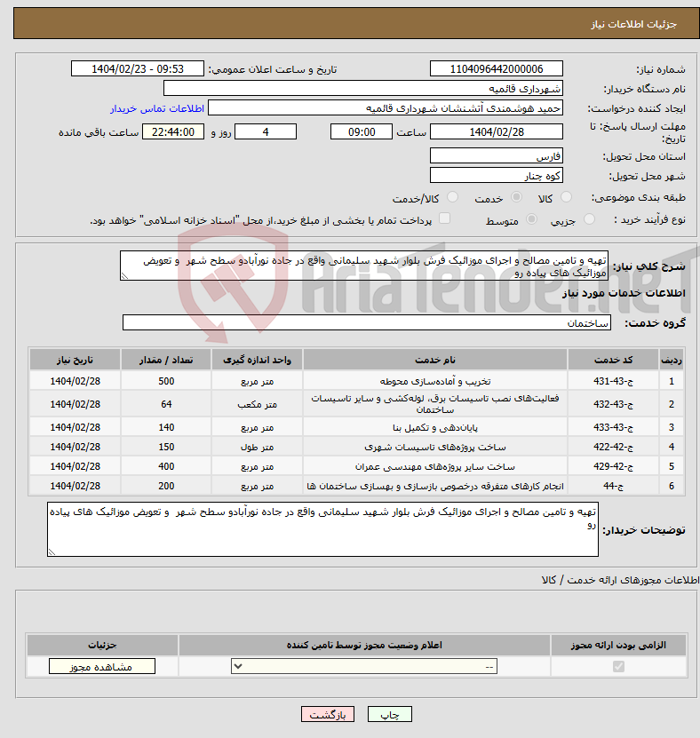Open the supplier permit status dropdown
Screen dimensions: 700x738
click(364, 666)
